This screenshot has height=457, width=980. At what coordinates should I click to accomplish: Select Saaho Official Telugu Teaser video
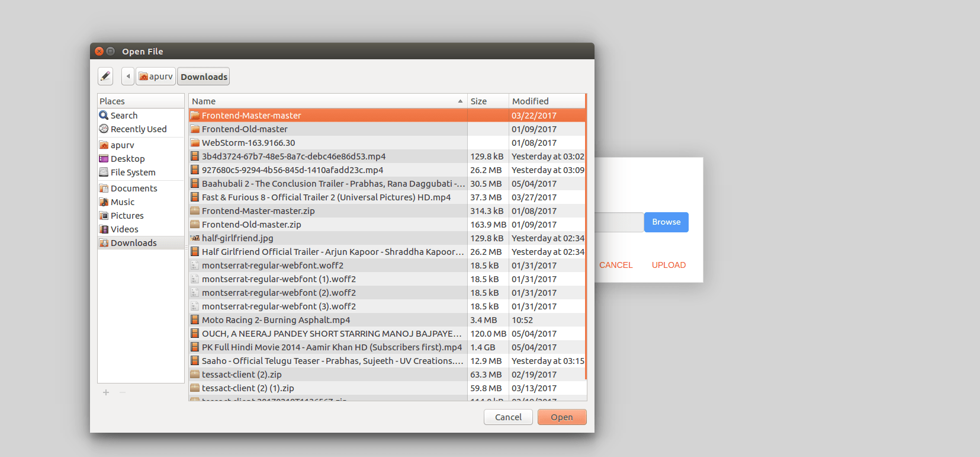387,361
